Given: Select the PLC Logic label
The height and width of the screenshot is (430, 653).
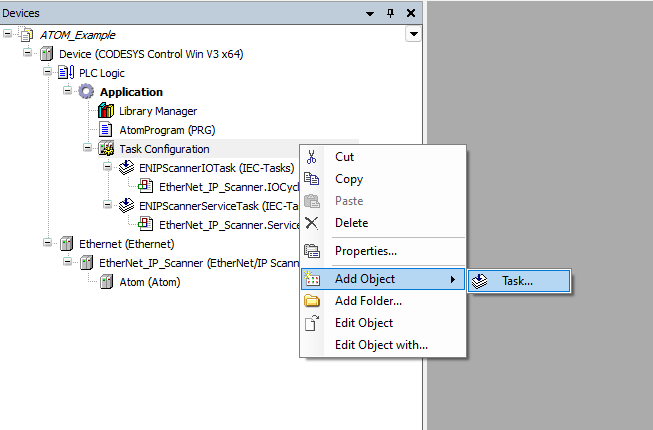Looking at the screenshot, I should click(x=102, y=73).
